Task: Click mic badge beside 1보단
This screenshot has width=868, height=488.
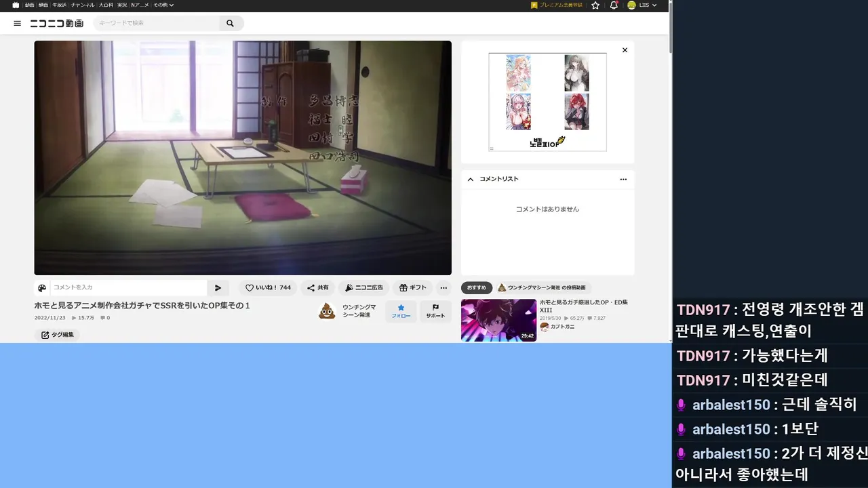Action: click(682, 430)
